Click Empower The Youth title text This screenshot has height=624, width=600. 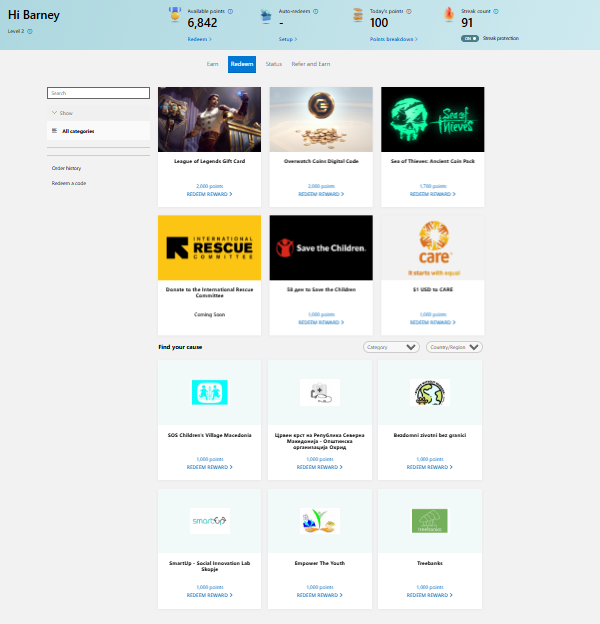(320, 563)
